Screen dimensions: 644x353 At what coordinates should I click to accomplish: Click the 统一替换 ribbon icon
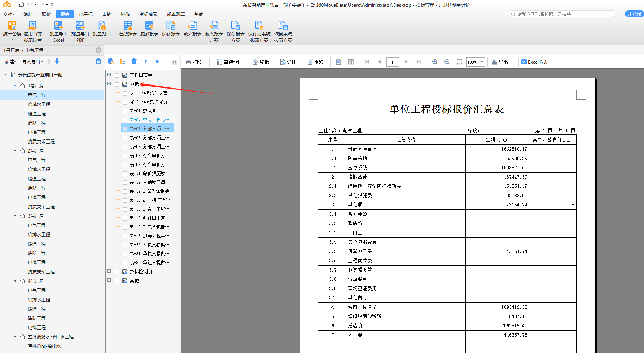(x=12, y=25)
